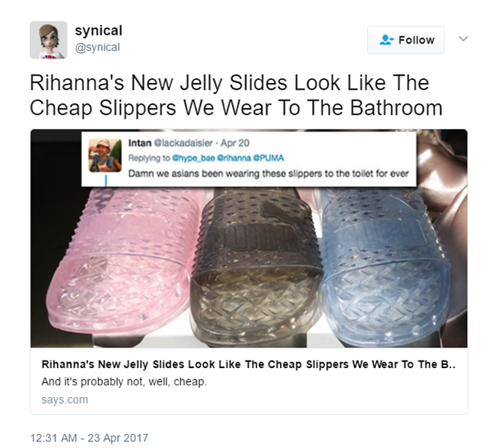Image resolution: width=494 pixels, height=448 pixels.
Task: Click the black Puma jelly slide
Action: pyautogui.click(x=256, y=266)
